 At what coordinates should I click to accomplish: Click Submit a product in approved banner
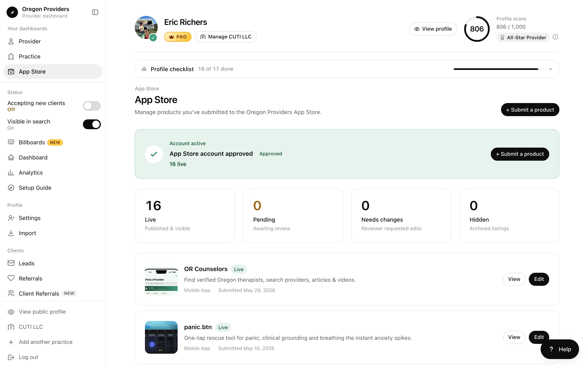pos(520,154)
